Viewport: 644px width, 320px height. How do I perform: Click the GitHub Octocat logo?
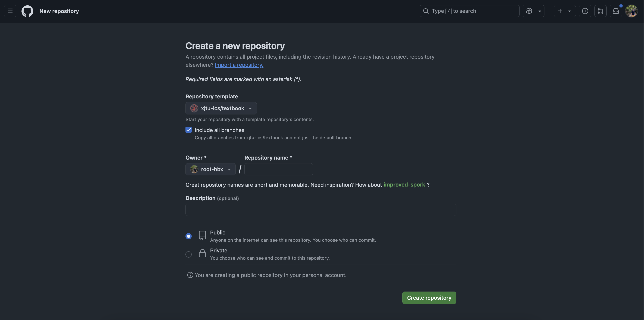27,11
